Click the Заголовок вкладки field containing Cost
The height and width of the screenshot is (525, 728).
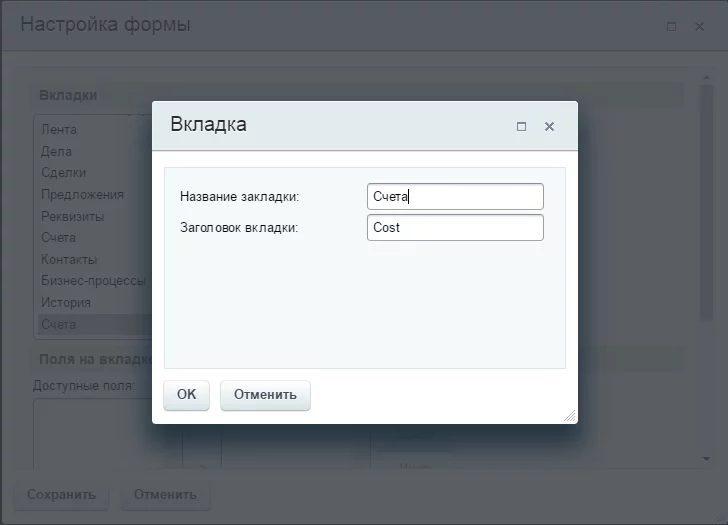[455, 228]
